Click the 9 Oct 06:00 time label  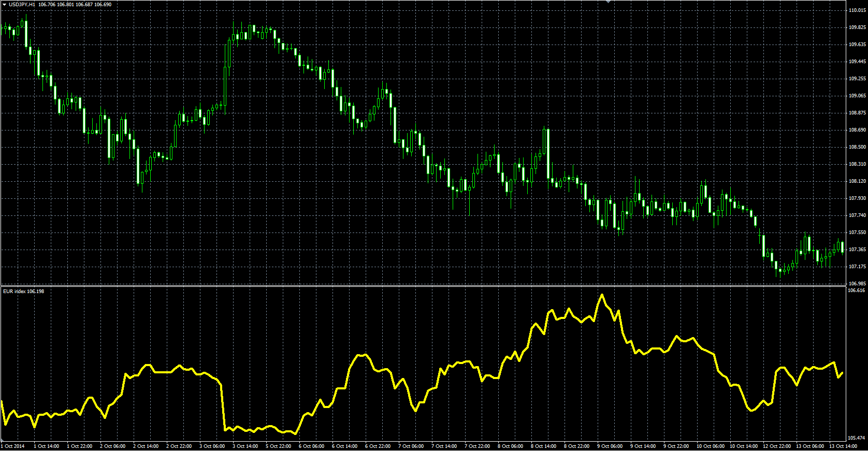coord(610,446)
